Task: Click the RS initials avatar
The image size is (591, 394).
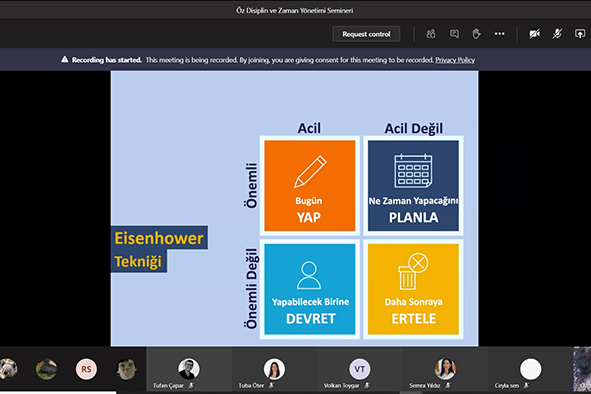Action: 86,369
